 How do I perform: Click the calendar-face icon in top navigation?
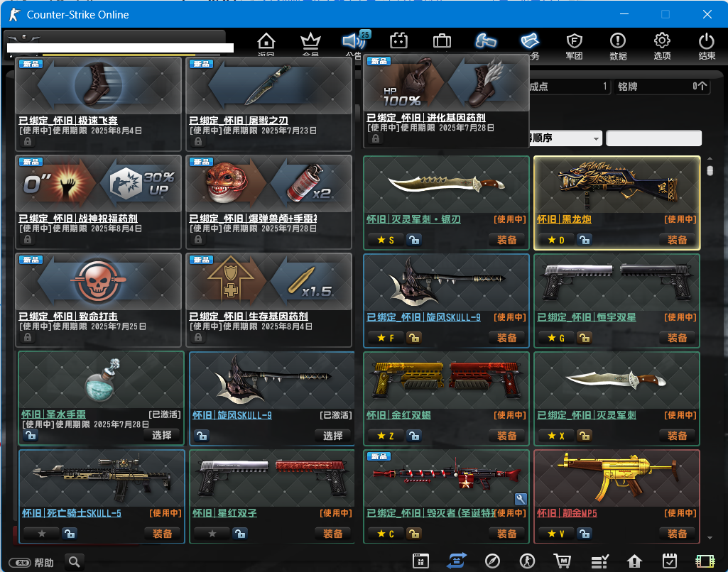(x=399, y=41)
